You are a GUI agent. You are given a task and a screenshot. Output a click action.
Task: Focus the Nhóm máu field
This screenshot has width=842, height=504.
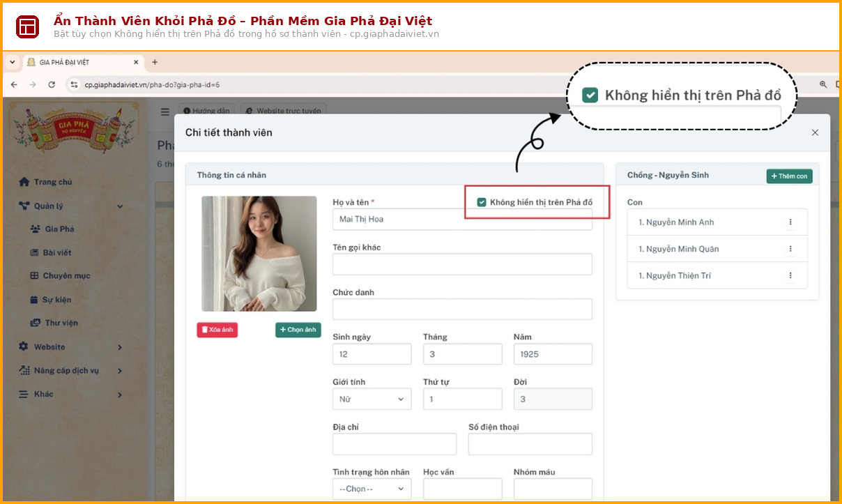pyautogui.click(x=553, y=489)
